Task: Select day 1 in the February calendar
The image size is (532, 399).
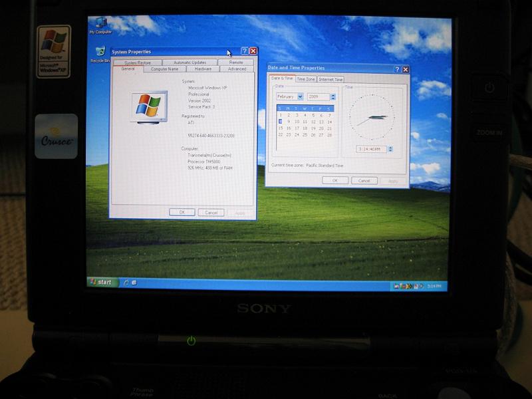Action: (281, 115)
